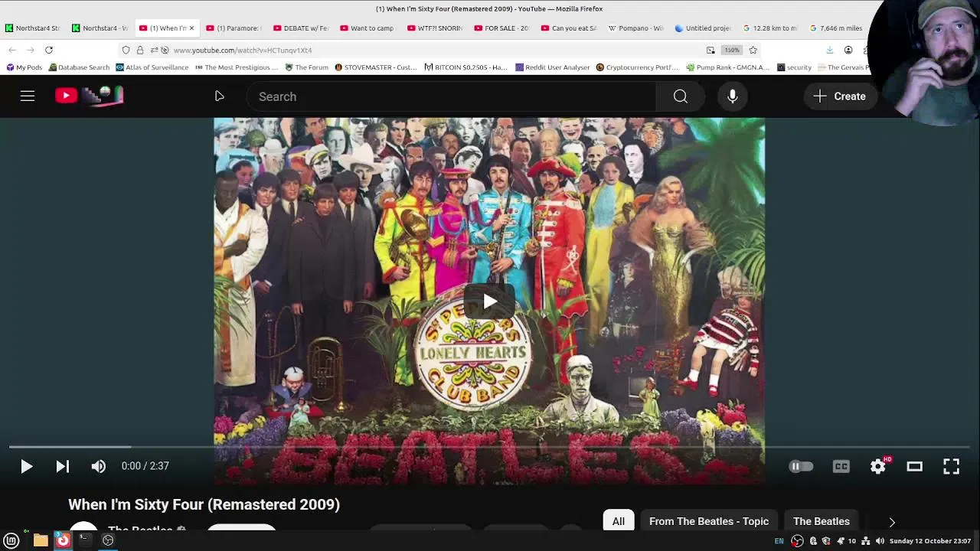Image resolution: width=980 pixels, height=551 pixels.
Task: Open the "BITCOIN $0.2505" bookmark
Action: (x=466, y=67)
